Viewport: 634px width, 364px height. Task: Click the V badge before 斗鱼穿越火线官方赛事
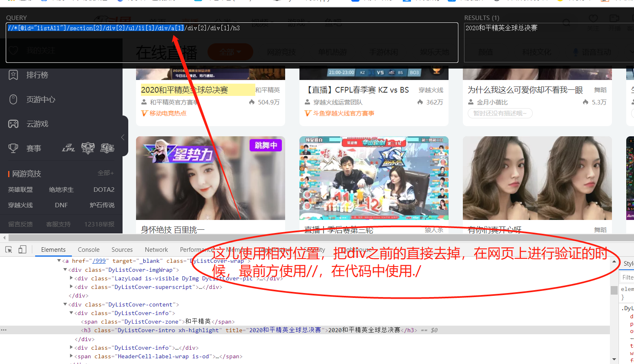tap(308, 113)
